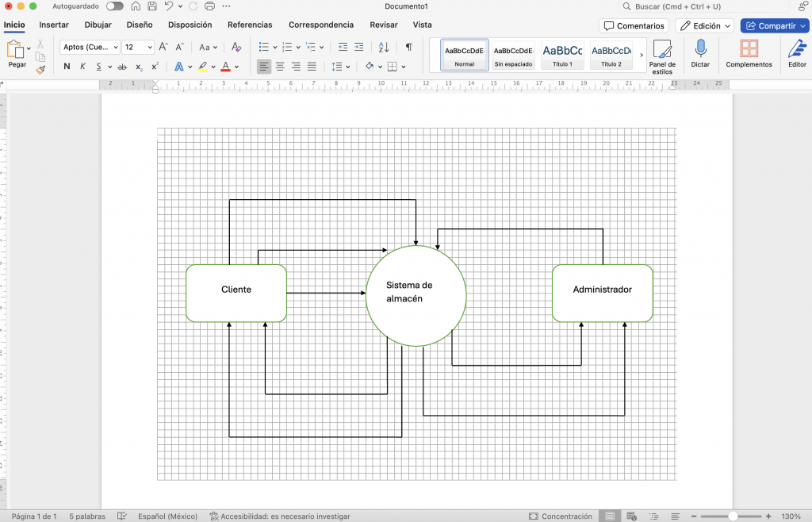Click the zoom in plus button
This screenshot has height=522, width=812.
click(768, 516)
